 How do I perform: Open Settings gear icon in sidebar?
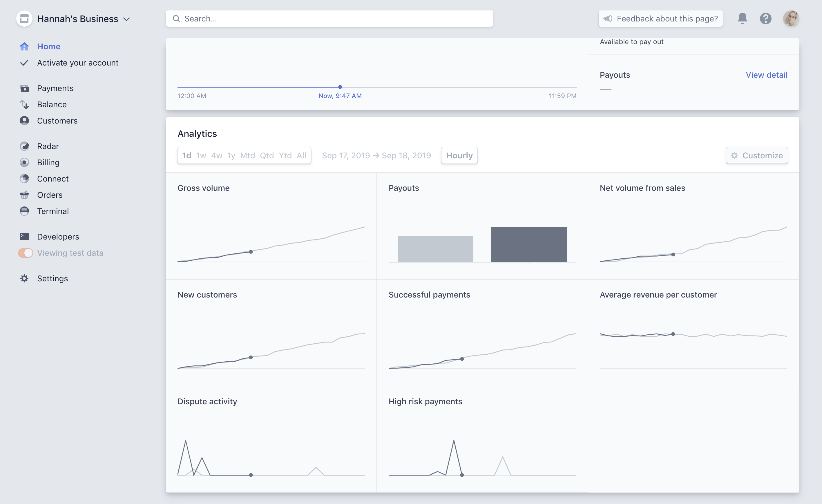tap(24, 278)
